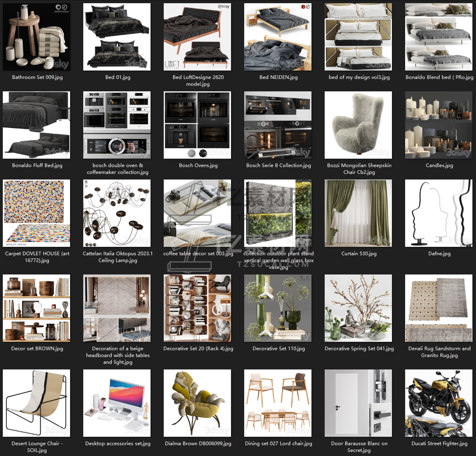476x456 pixels.
Task: Open the Bed 01 image thumbnail
Action: pos(117,37)
